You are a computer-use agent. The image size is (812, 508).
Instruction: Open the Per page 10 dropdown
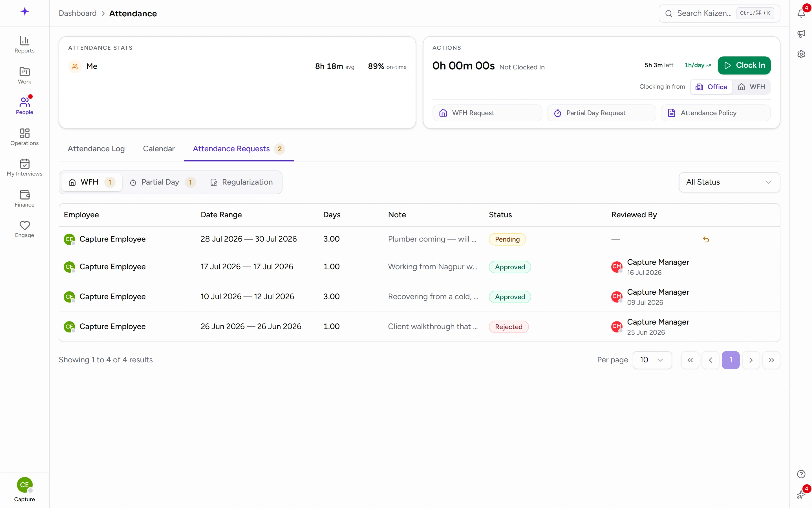click(652, 360)
